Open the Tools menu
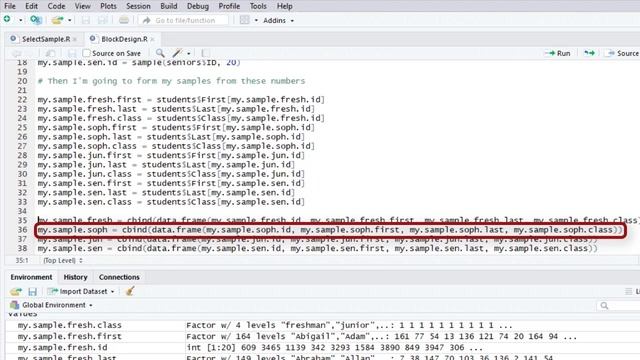The height and width of the screenshot is (360, 640). (x=258, y=6)
